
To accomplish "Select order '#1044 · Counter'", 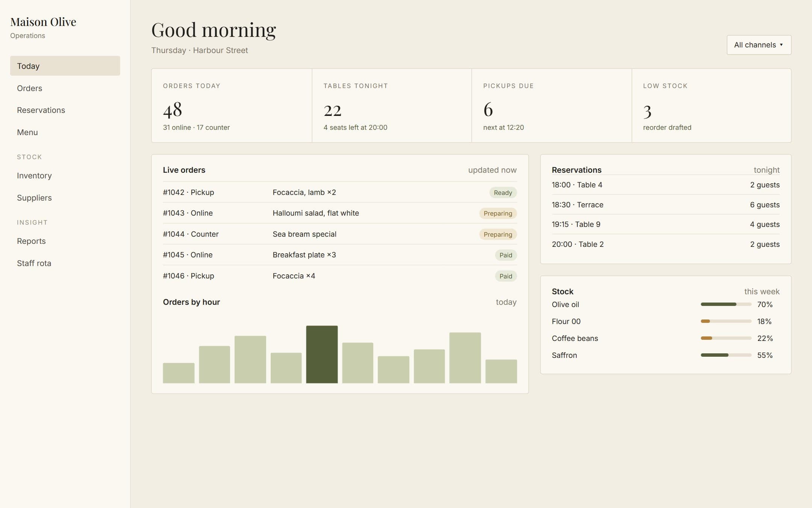I will (191, 234).
